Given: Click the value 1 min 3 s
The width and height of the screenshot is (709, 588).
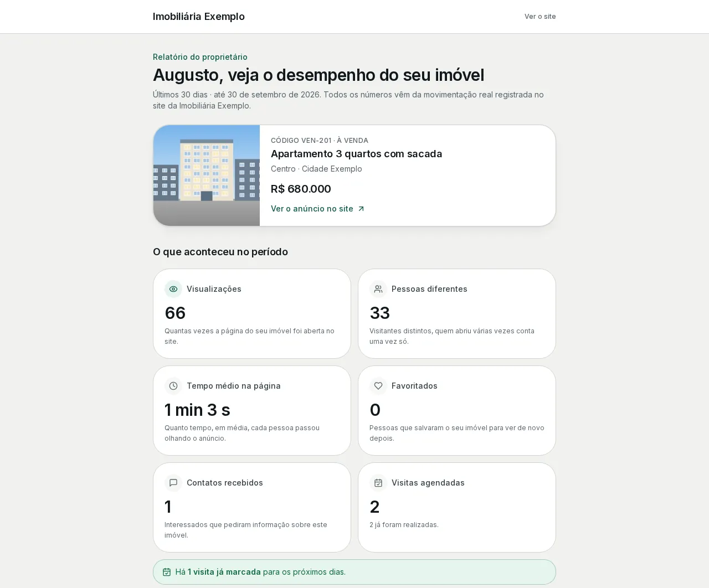Looking at the screenshot, I should coord(197,410).
